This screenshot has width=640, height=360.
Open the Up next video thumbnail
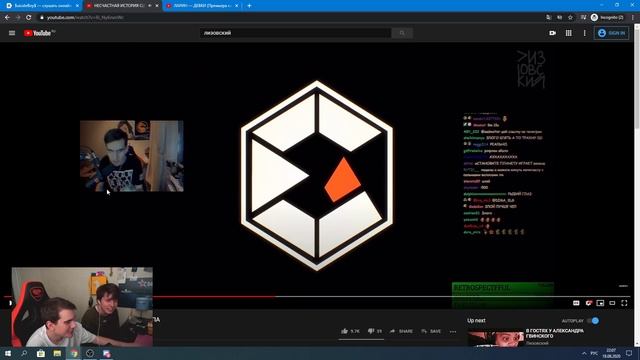tap(495, 339)
